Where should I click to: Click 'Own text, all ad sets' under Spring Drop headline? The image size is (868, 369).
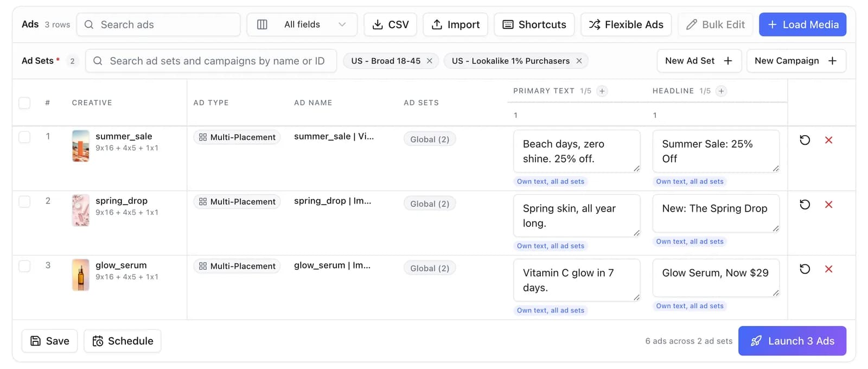tap(690, 241)
